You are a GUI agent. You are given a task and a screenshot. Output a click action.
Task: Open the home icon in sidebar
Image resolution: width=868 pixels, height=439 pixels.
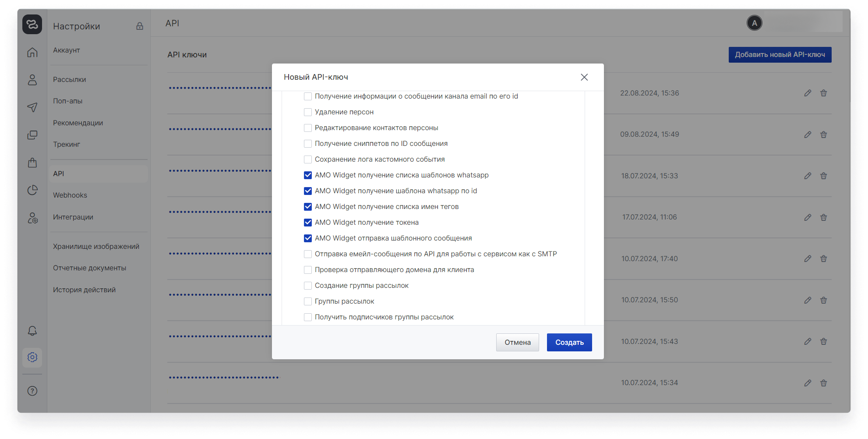point(32,53)
